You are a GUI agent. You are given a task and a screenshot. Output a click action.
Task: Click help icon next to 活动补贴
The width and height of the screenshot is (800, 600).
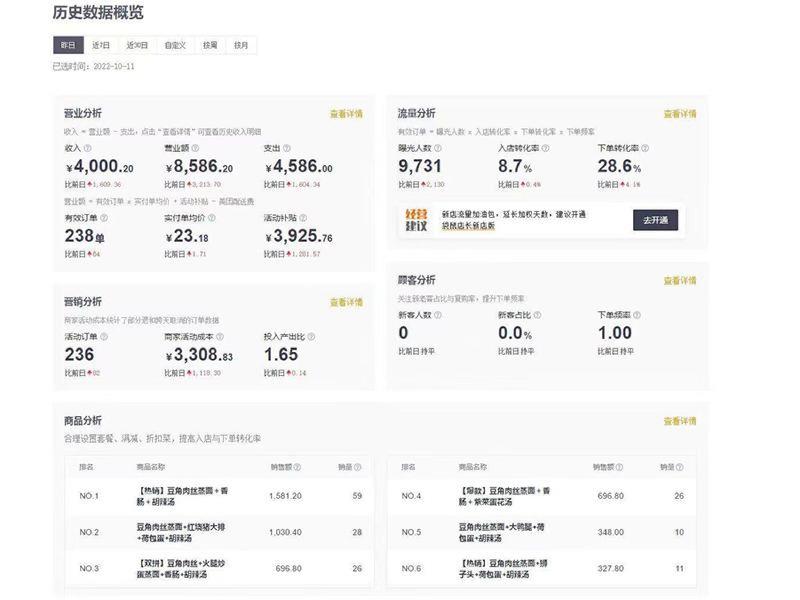pyautogui.click(x=303, y=218)
